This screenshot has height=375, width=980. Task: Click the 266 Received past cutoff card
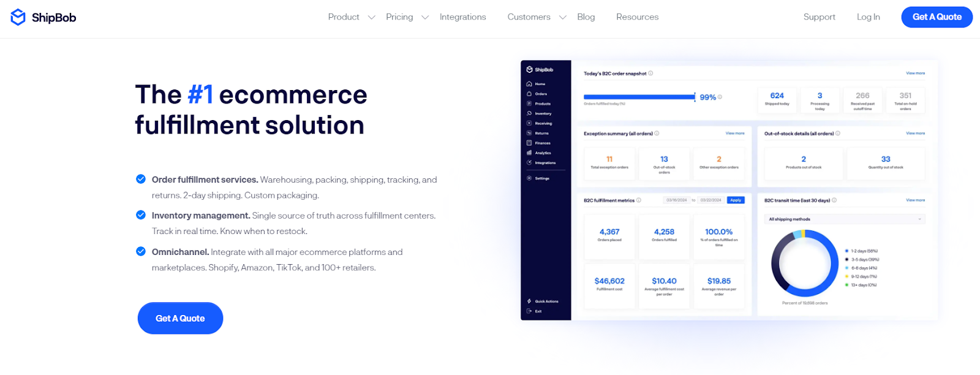coord(862,100)
